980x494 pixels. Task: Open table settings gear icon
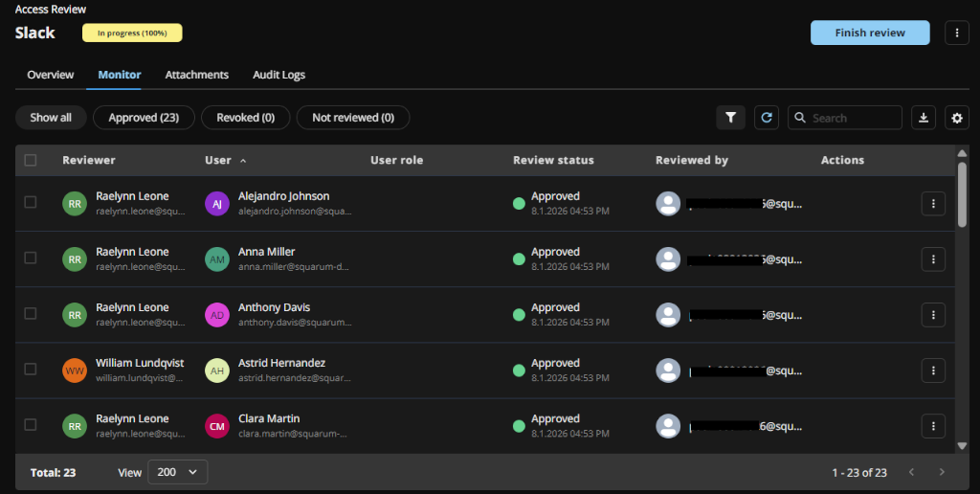pyautogui.click(x=957, y=118)
